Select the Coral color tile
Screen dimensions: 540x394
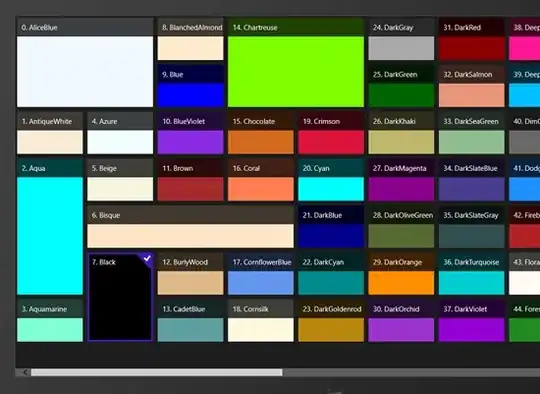pyautogui.click(x=261, y=180)
